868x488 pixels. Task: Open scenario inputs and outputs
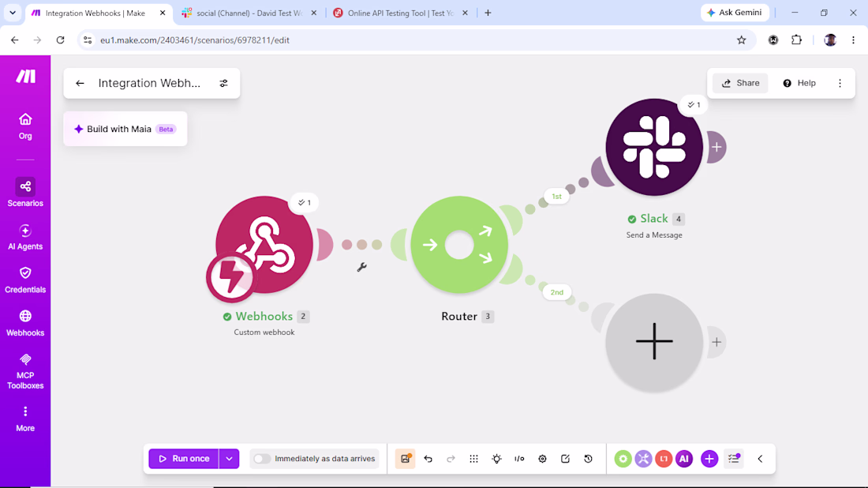point(519,459)
